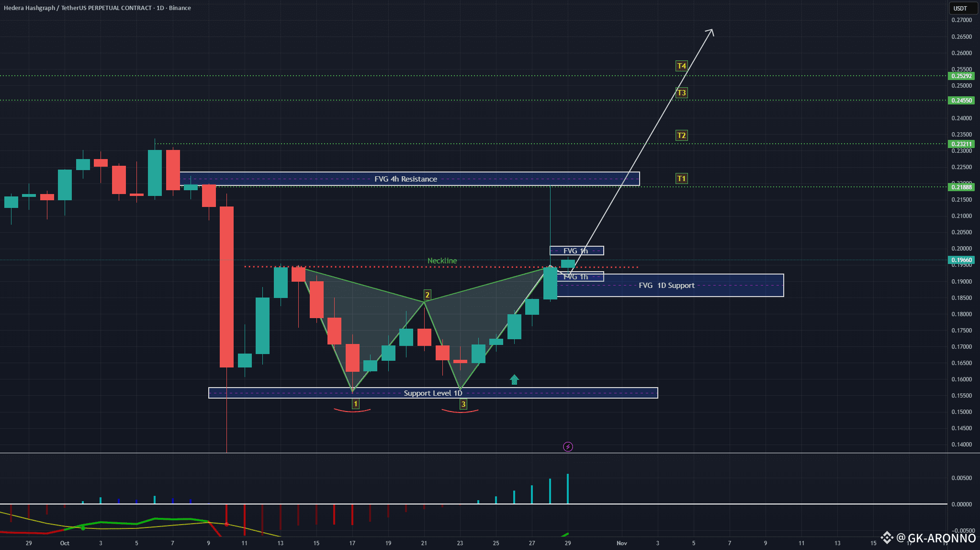Select the FVG 1D Support box
This screenshot has width=980, height=550.
666,286
